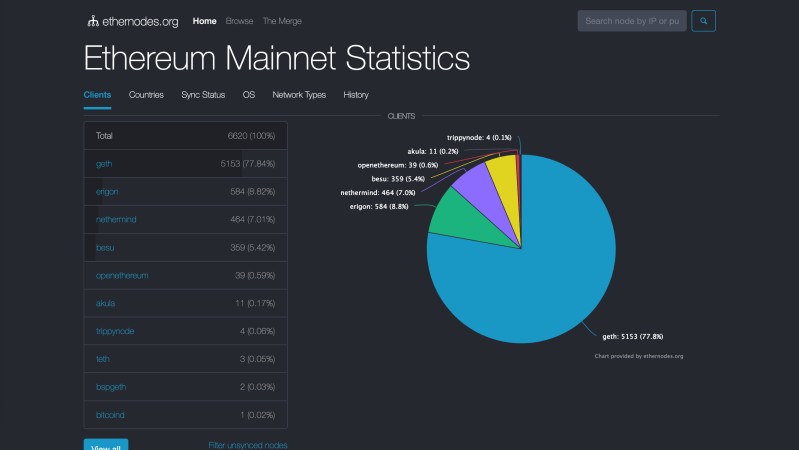This screenshot has width=799, height=450.
Task: Open the besu client link
Action: (x=106, y=247)
